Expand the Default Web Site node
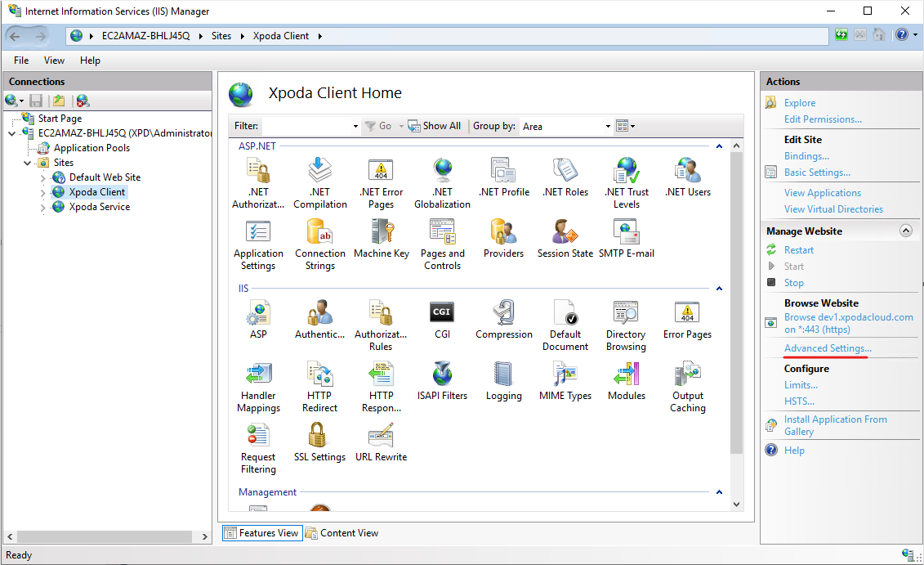Viewport: 924px width, 565px height. (43, 177)
